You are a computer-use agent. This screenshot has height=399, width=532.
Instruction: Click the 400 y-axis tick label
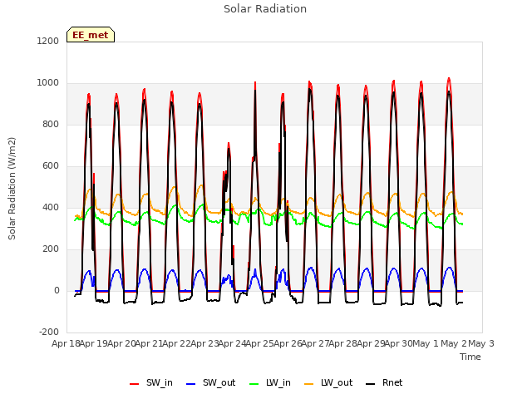point(51,207)
